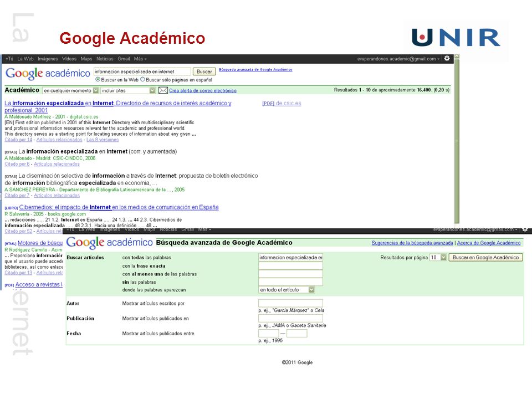Open 'Motores de búsqu' HTML result
Viewport: 532px width, 399px height.
[x=40, y=243]
